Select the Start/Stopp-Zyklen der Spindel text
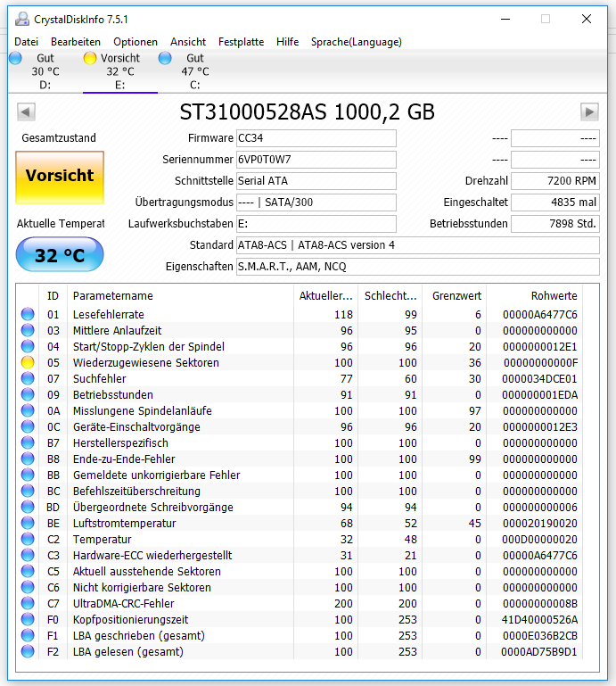The image size is (616, 686). click(x=149, y=346)
